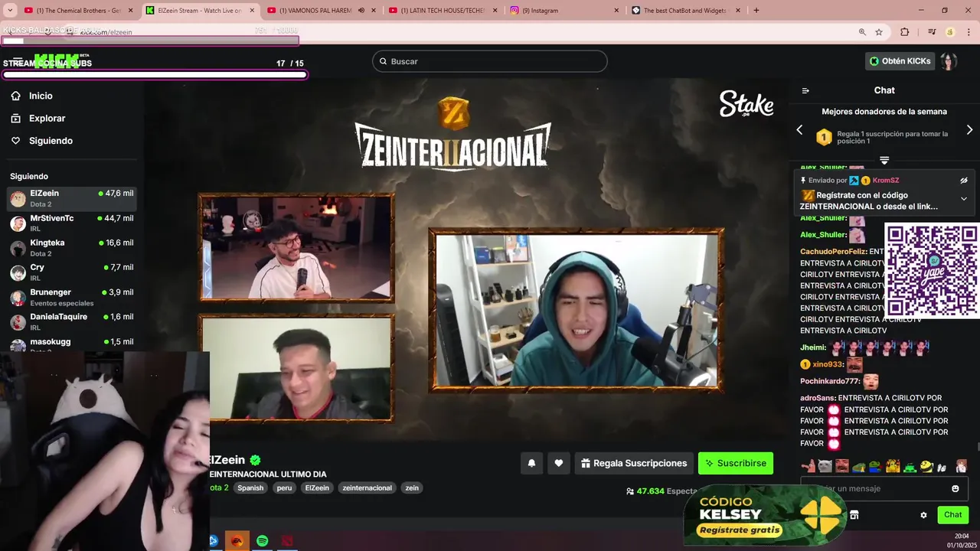Screen dimensions: 980x551
Task: Click the peru tag chip
Action: (x=284, y=488)
